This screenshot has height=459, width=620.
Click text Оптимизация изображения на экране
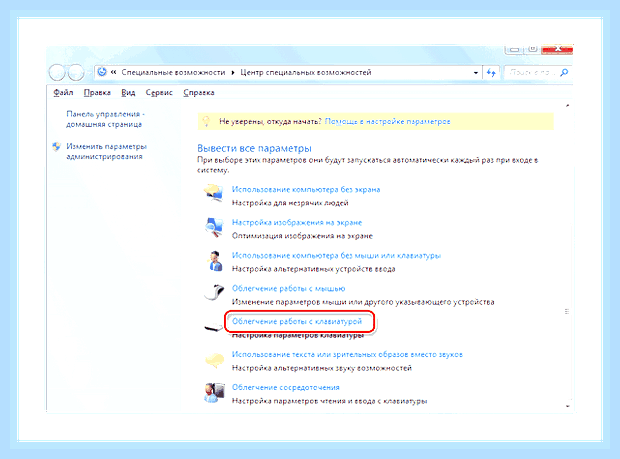click(302, 236)
